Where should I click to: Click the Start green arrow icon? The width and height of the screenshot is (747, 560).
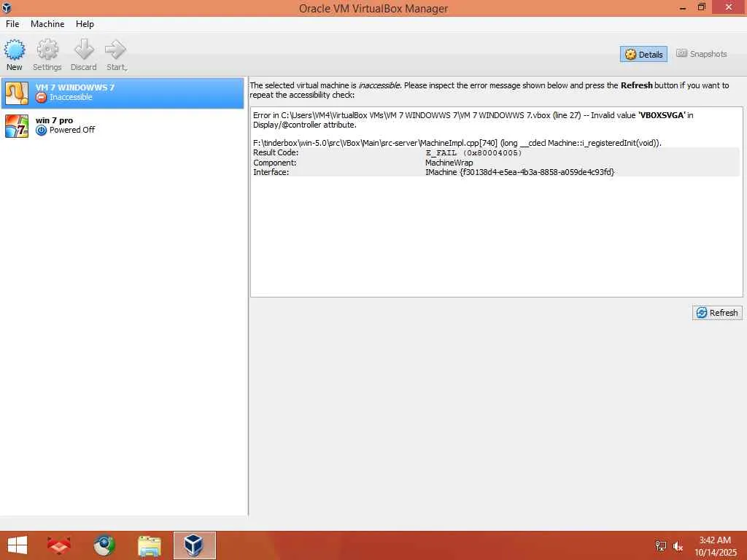click(x=115, y=50)
